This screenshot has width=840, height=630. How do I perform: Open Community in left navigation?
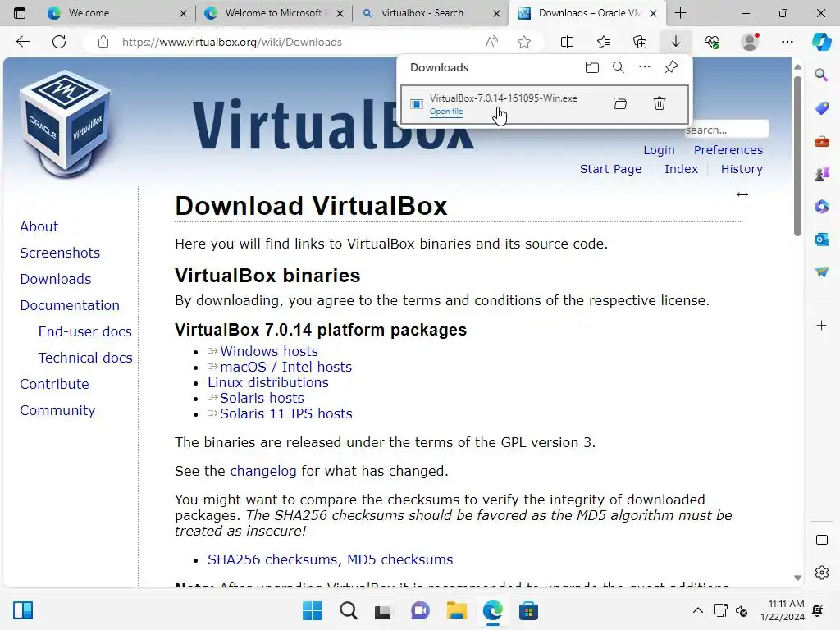point(57,410)
